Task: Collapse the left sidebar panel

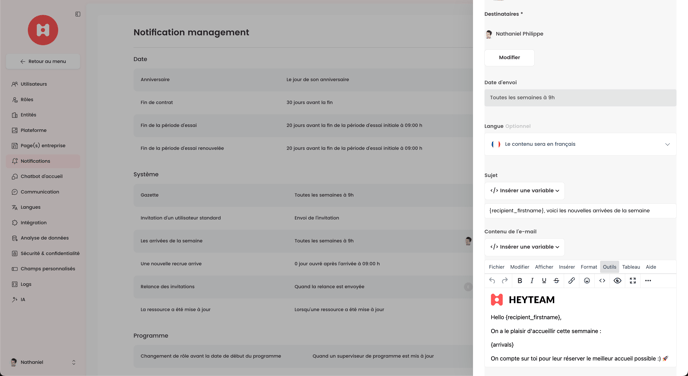Action: pyautogui.click(x=78, y=14)
